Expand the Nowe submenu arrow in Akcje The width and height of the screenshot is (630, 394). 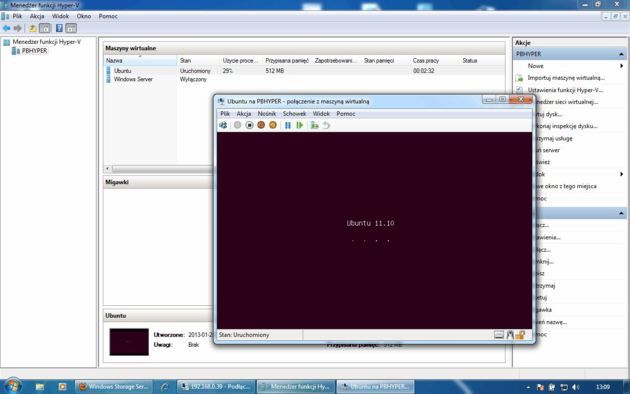pos(621,66)
